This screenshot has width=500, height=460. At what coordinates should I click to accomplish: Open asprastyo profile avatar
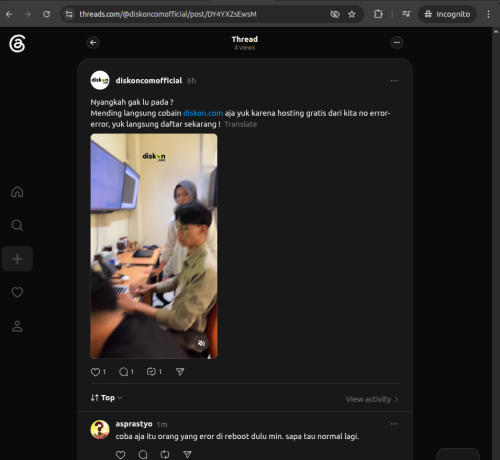(100, 429)
